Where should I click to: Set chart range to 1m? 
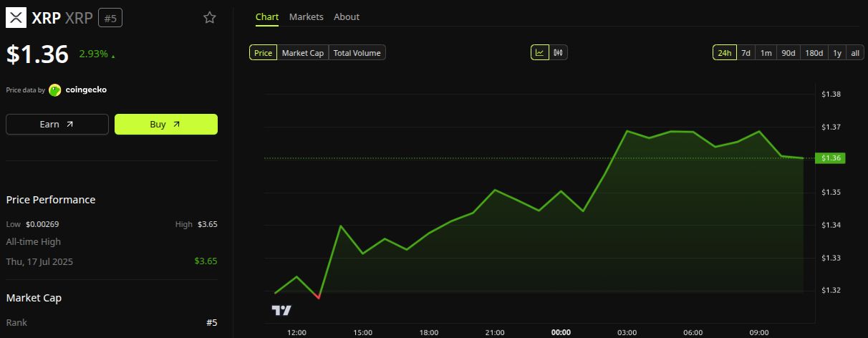(766, 52)
